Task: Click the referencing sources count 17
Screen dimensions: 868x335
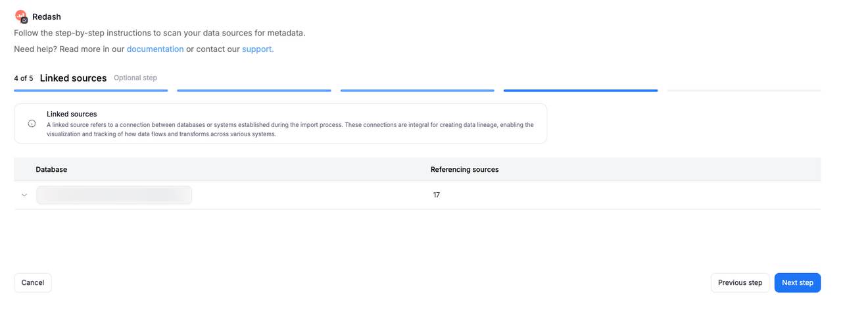Action: [436, 195]
